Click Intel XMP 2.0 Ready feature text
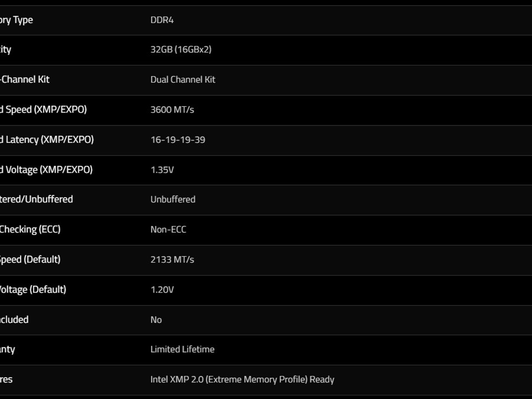 click(x=242, y=380)
